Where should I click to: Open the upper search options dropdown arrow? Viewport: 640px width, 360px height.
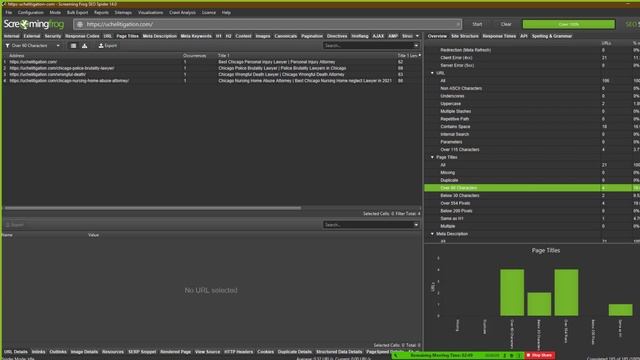(x=416, y=46)
